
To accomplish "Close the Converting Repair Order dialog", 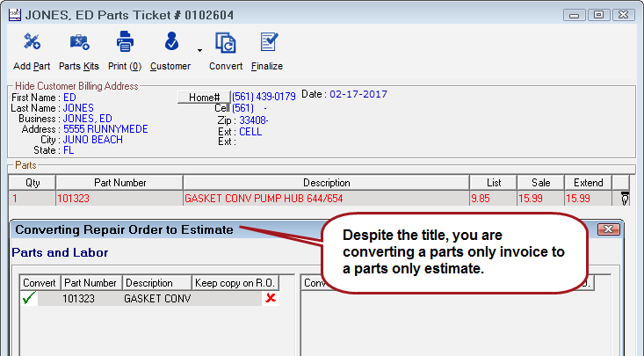I will (x=609, y=229).
